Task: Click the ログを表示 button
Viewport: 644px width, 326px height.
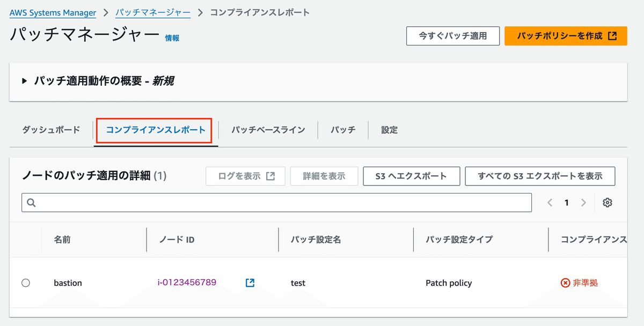Action: click(246, 176)
